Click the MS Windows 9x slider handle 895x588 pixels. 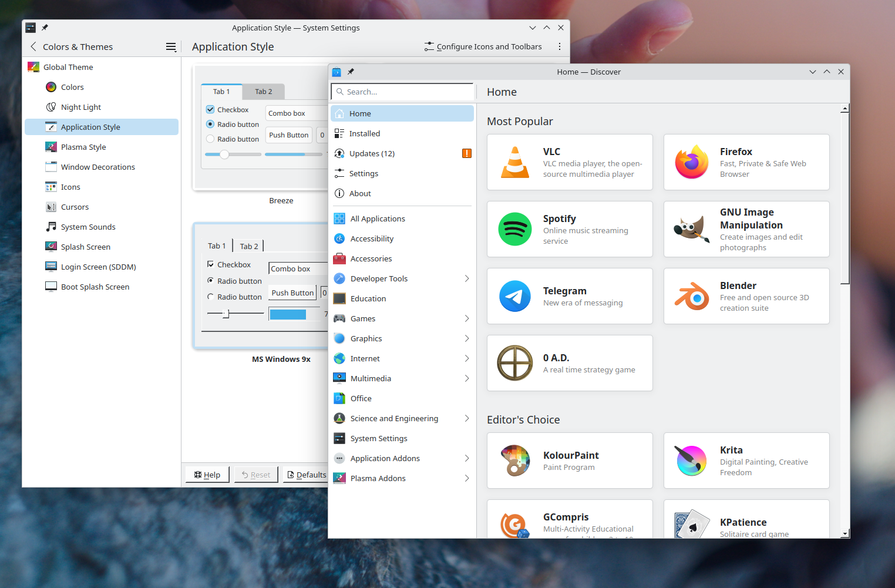coord(226,314)
